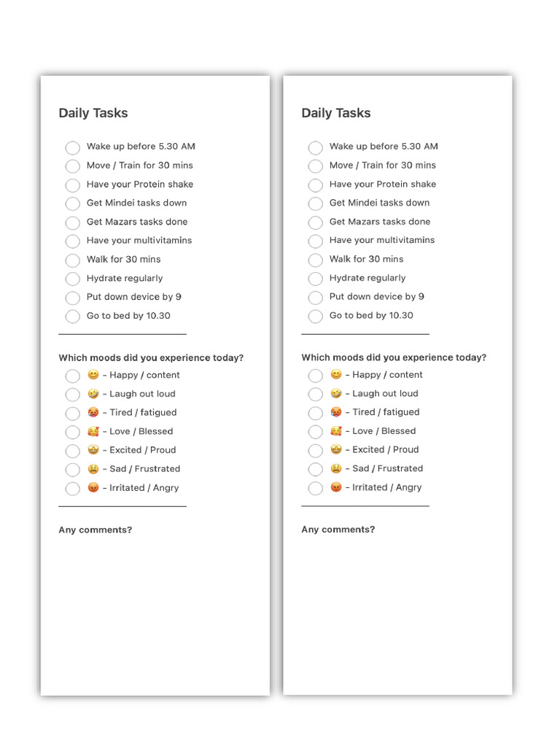Viewport: 560px width, 747px height.
Task: Tick 'Put down device by 9' in right form
Action: click(x=315, y=298)
